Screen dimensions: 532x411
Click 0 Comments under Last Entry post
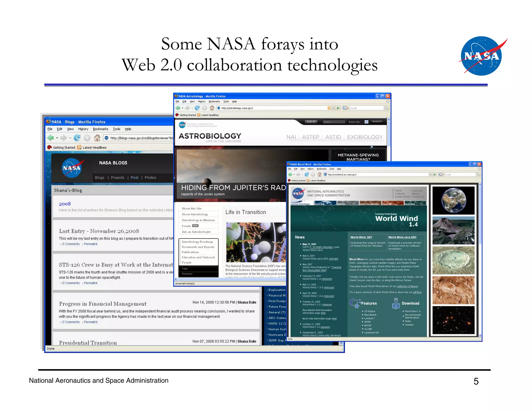[x=71, y=244]
